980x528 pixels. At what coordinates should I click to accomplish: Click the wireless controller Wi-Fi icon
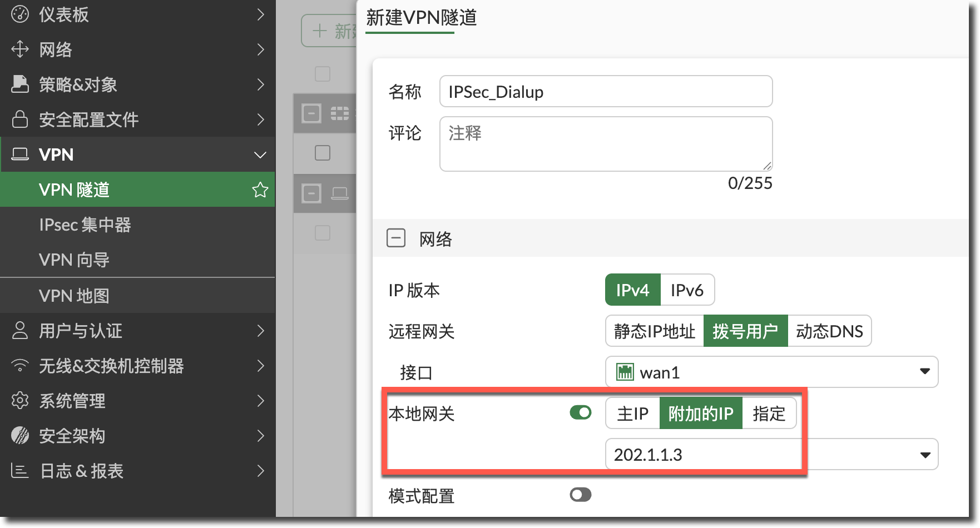[x=20, y=366]
